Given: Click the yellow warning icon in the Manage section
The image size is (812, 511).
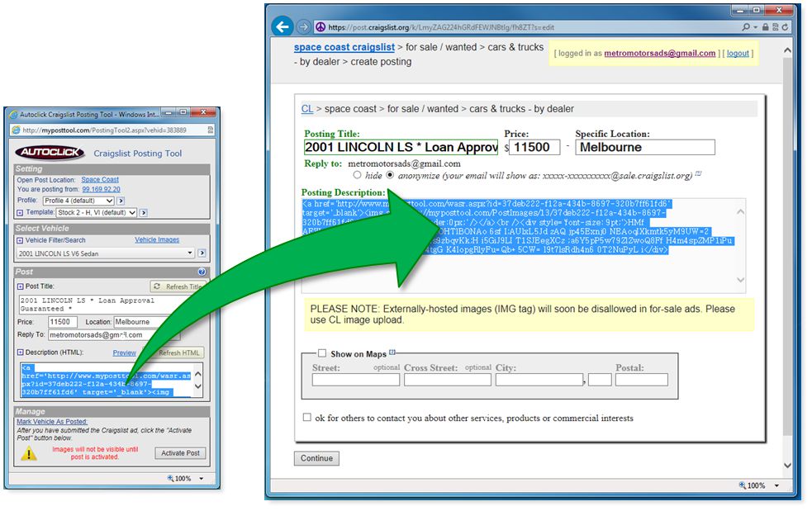Looking at the screenshot, I should 29,453.
